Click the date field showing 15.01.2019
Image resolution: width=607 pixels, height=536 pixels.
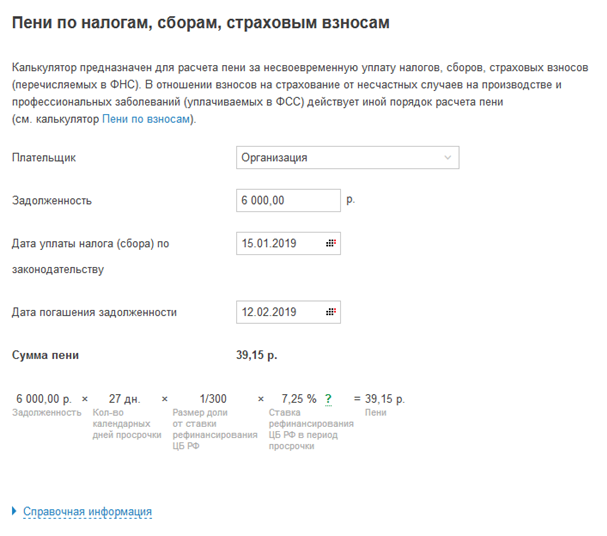(x=288, y=243)
